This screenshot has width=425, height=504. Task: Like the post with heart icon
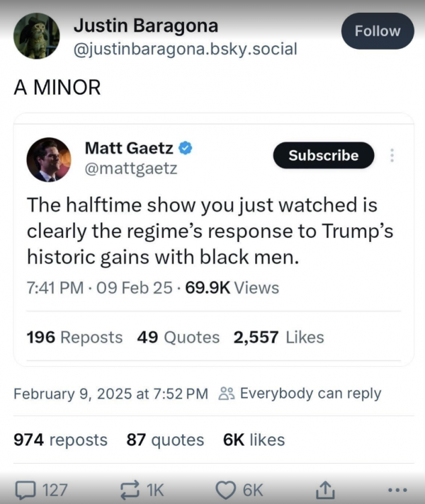click(228, 490)
